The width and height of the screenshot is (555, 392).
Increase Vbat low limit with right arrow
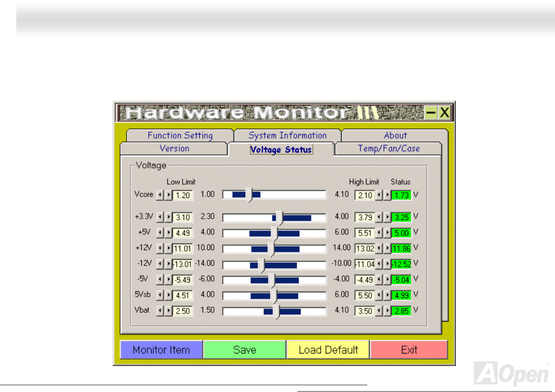tap(168, 311)
